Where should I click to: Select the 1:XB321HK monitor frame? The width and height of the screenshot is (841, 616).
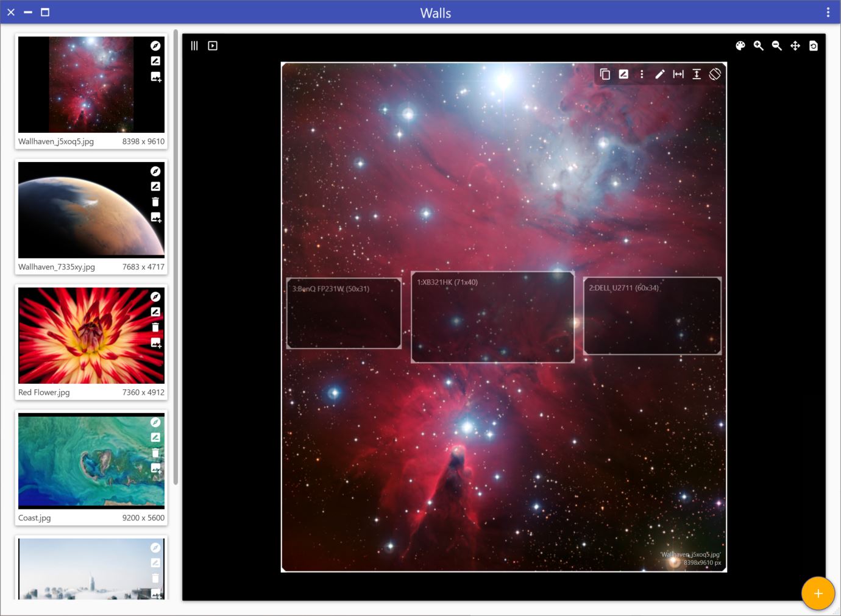[x=492, y=317]
